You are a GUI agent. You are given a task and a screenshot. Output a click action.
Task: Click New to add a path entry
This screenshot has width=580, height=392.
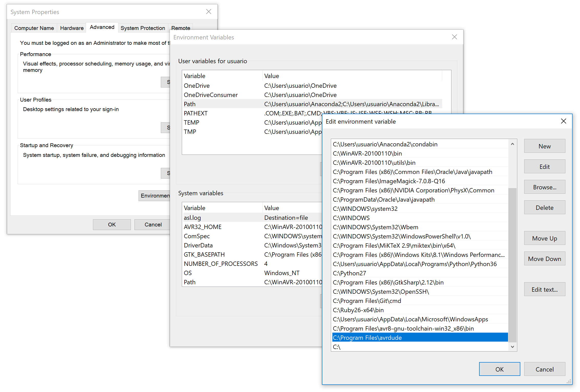click(x=544, y=146)
